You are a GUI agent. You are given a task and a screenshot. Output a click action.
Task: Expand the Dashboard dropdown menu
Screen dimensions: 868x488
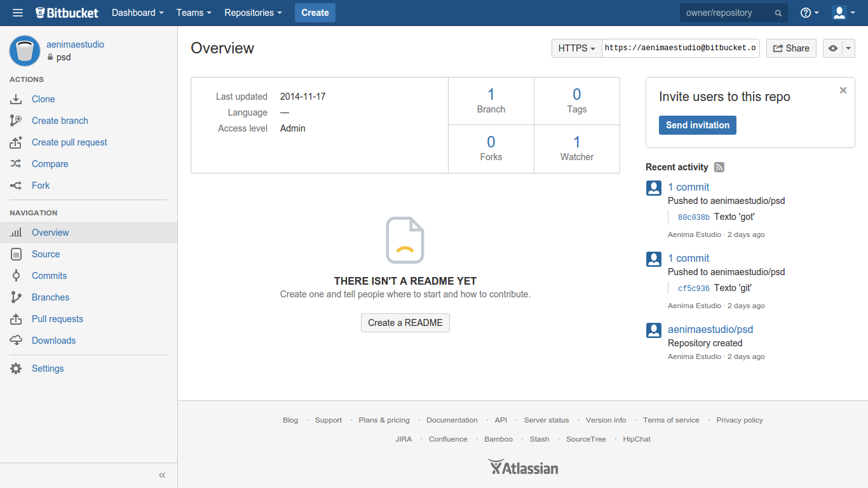point(138,13)
